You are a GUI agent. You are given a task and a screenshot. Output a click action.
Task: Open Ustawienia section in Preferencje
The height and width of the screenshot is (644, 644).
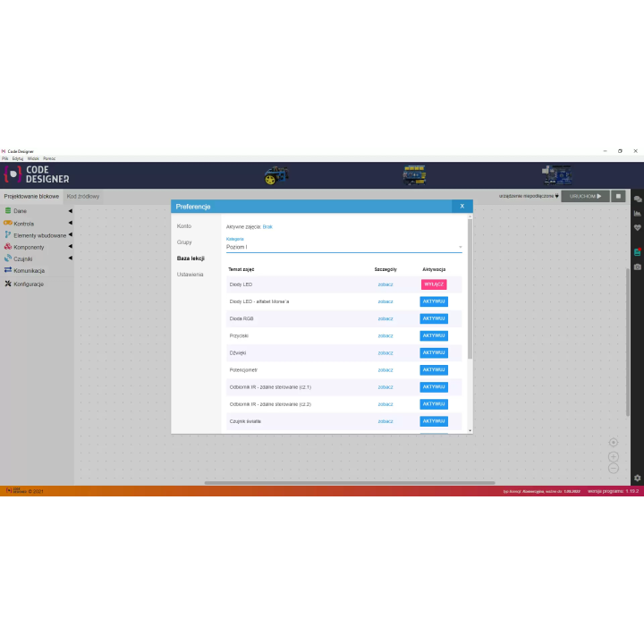click(190, 274)
